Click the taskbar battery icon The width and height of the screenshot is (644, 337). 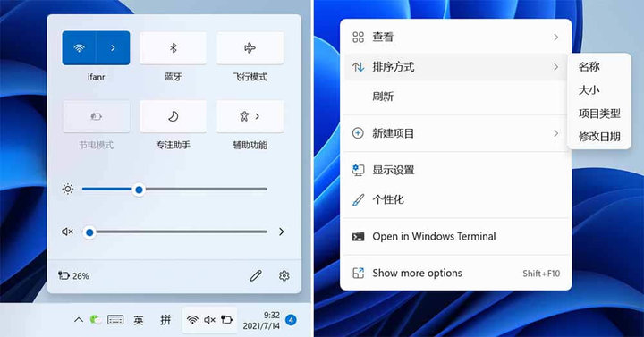pos(226,319)
